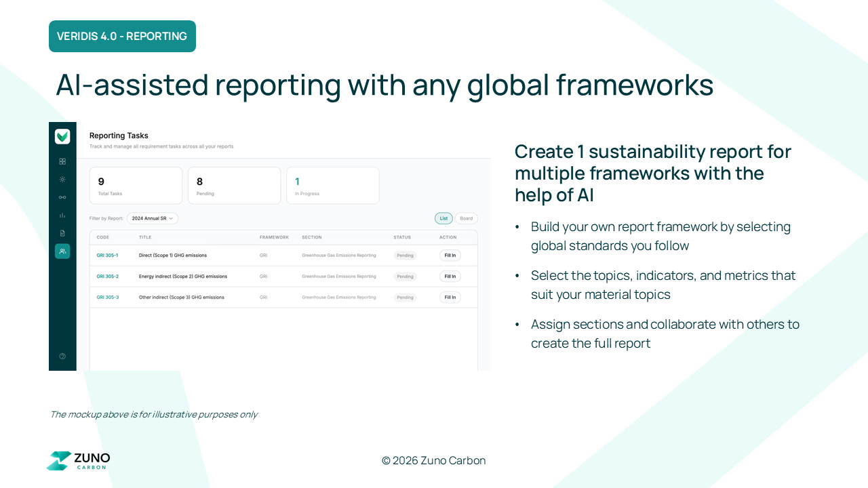Screen dimensions: 868x488
Task: Select the In Progress summary card
Action: point(332,186)
